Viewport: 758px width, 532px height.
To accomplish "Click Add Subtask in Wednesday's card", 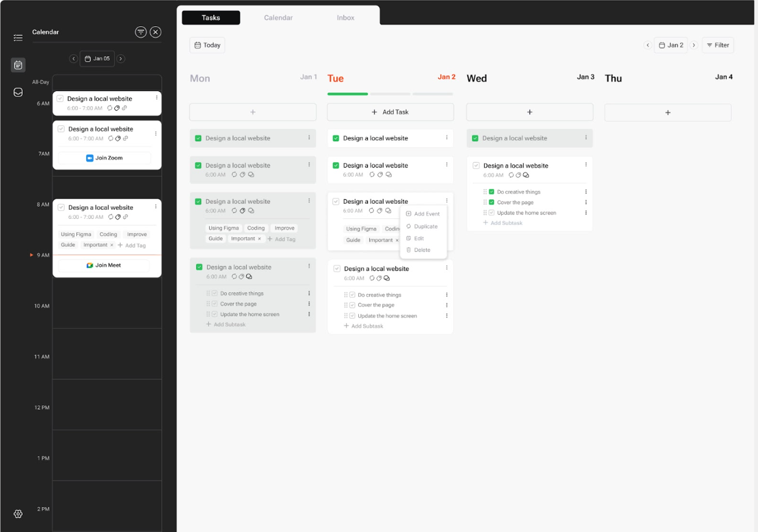I will (x=503, y=223).
